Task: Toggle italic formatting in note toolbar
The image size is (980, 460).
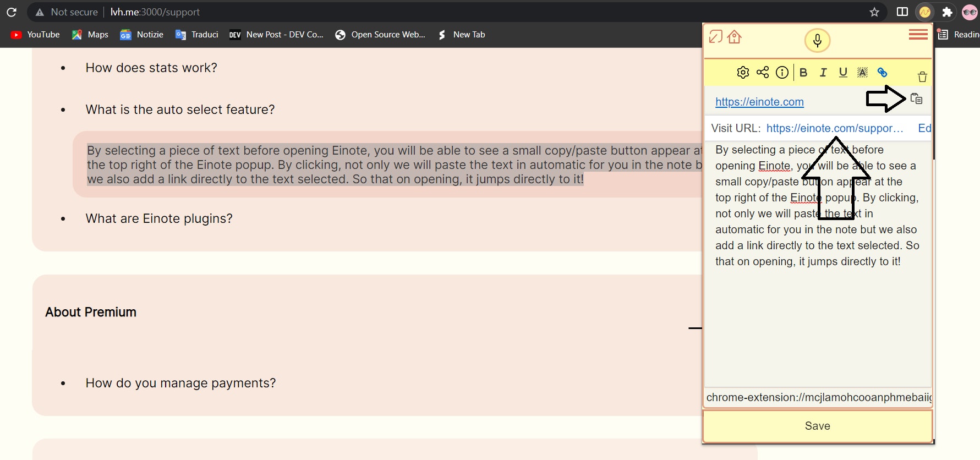Action: pyautogui.click(x=823, y=73)
